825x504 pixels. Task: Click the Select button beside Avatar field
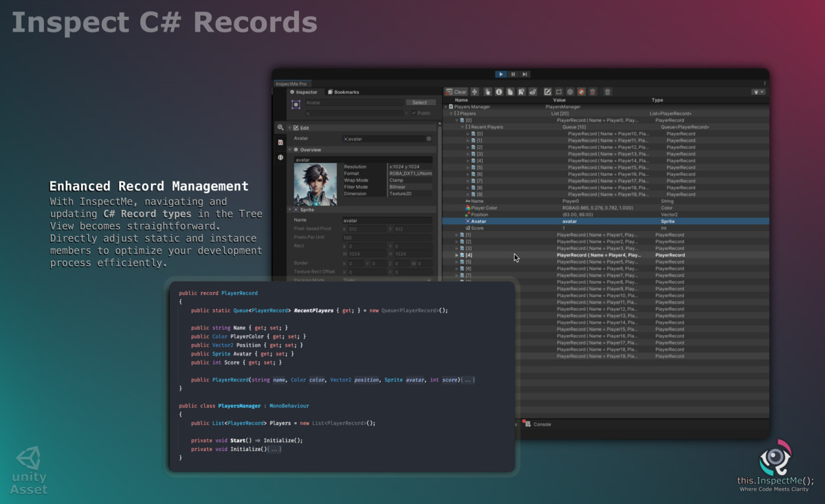point(419,102)
